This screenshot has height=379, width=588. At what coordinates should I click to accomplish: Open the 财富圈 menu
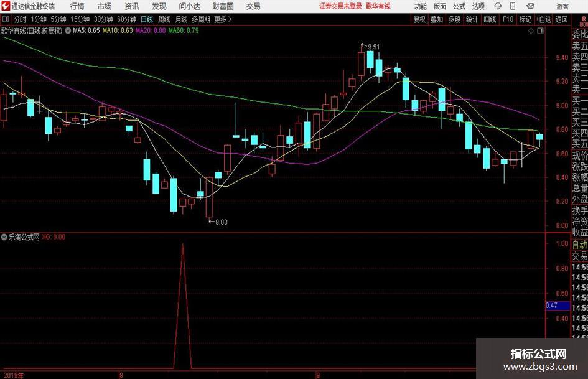tap(223, 6)
